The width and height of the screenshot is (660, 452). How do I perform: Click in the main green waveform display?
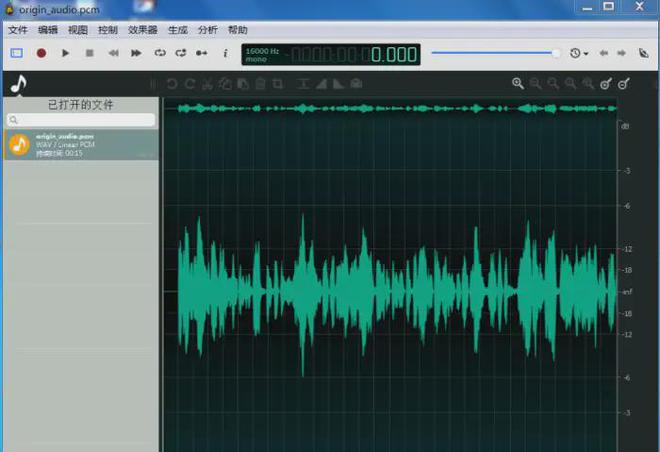pos(390,290)
